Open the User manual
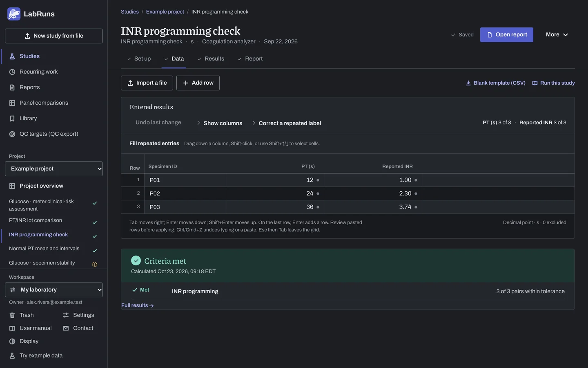 (31, 328)
